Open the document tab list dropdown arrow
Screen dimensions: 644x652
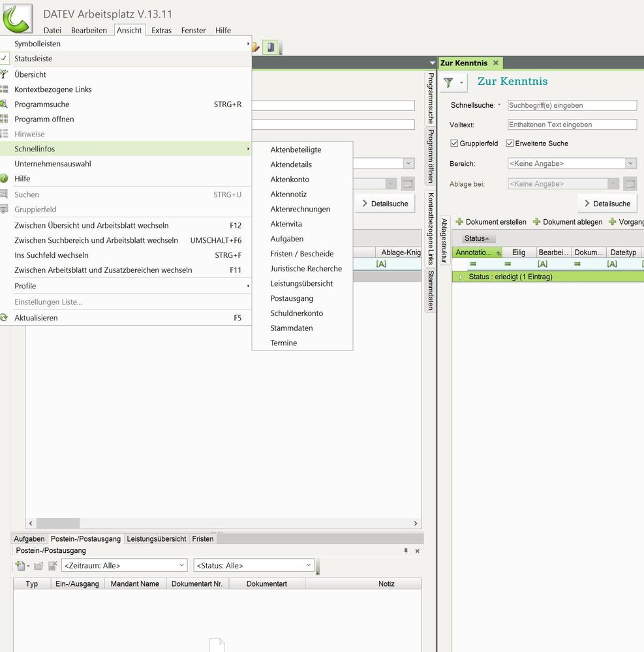coord(433,63)
